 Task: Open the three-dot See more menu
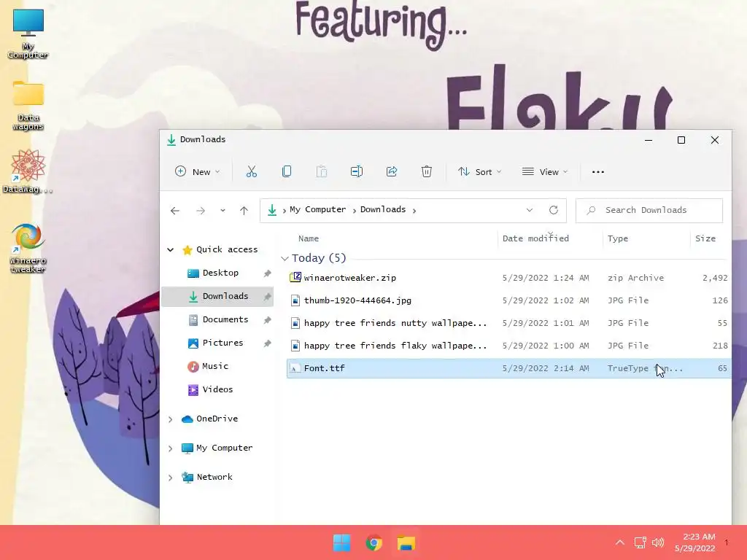598,172
